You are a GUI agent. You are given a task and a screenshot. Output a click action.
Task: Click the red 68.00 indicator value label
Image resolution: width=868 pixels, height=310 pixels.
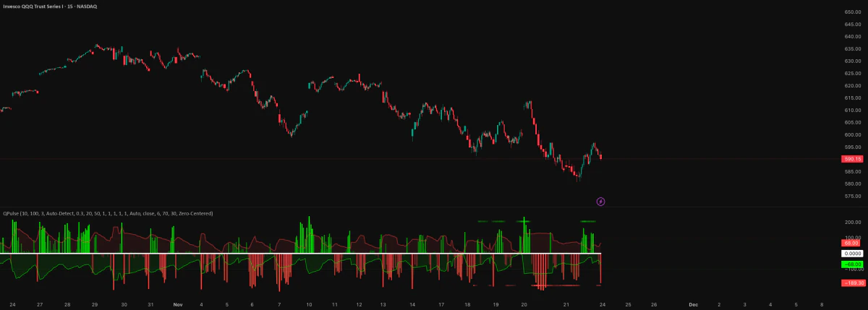click(x=851, y=244)
